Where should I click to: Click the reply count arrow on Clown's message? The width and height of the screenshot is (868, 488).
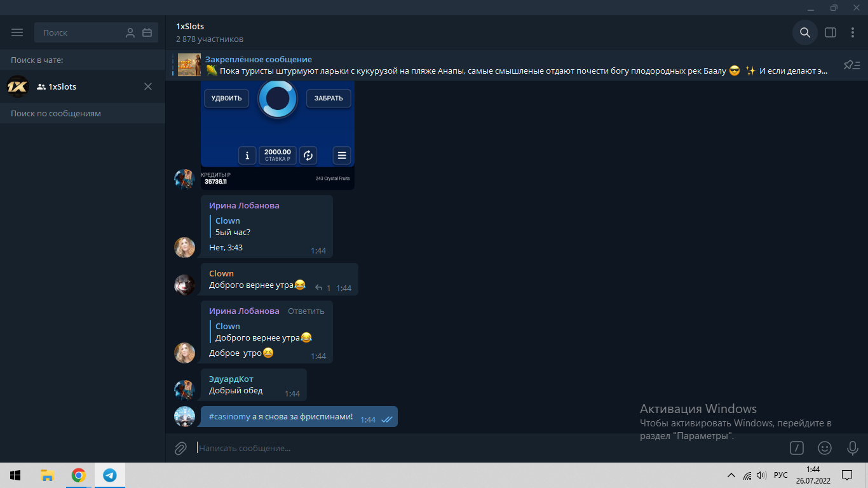click(323, 288)
